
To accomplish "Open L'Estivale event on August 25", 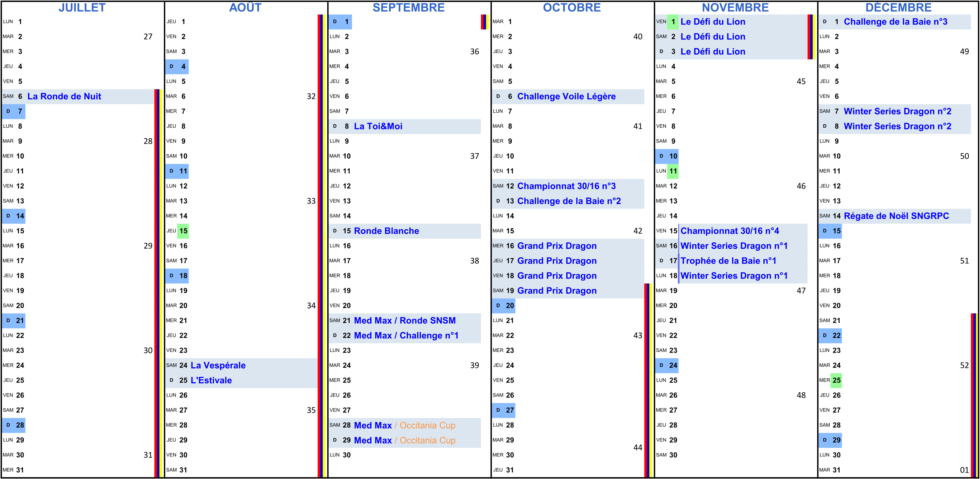I will [x=211, y=380].
